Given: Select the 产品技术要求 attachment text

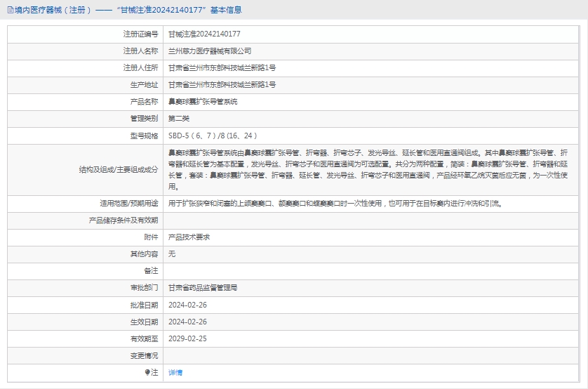Looking at the screenshot, I should 189,237.
